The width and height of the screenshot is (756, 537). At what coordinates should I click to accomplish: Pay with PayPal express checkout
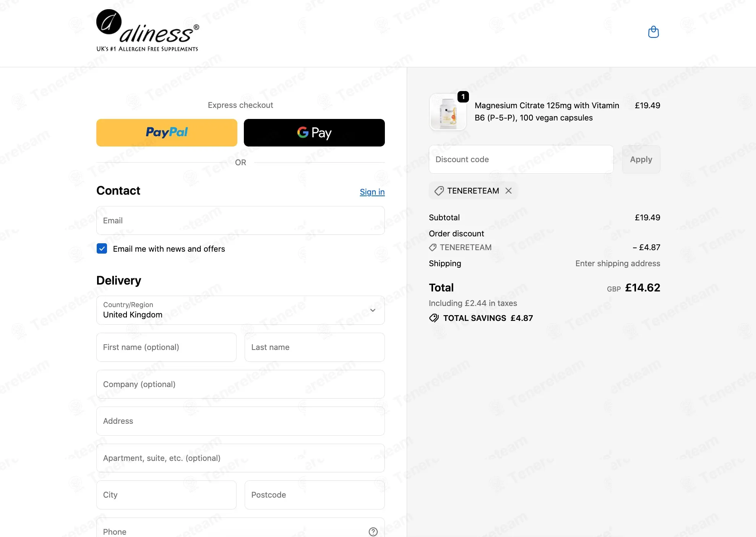(x=167, y=133)
